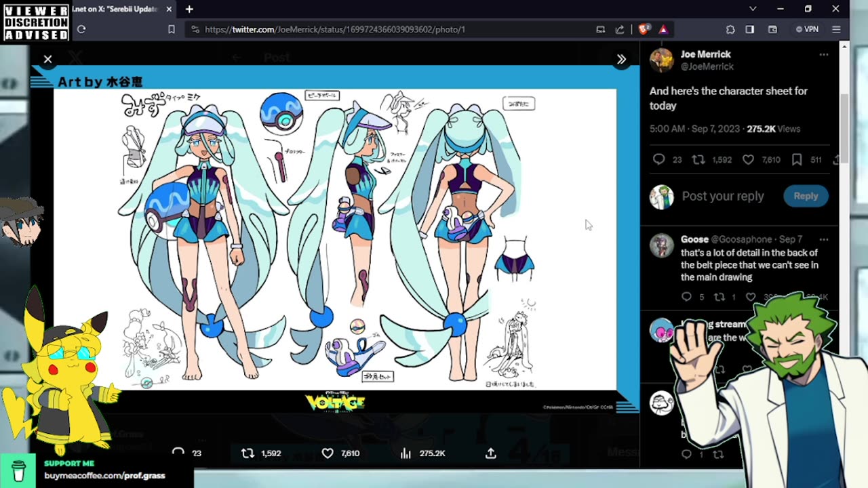This screenshot has height=488, width=868.
Task: Collapse the side panel with the double-chevron icon
Action: point(621,60)
